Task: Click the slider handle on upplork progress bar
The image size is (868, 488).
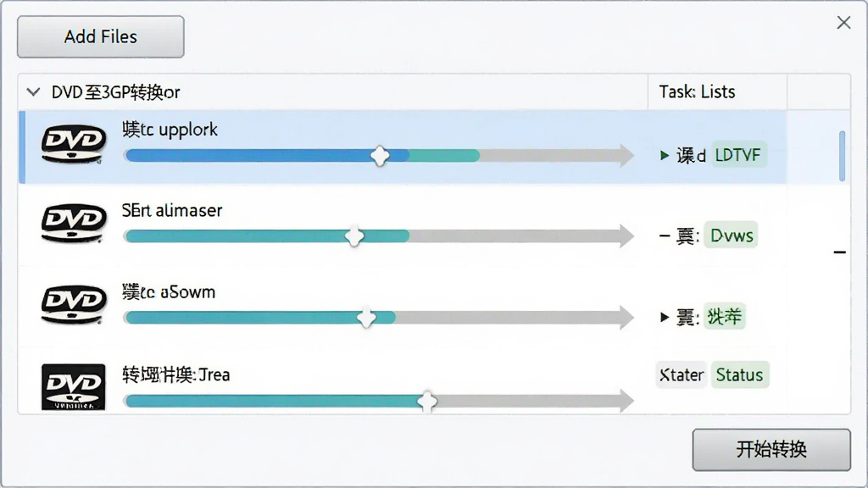Action: (380, 156)
